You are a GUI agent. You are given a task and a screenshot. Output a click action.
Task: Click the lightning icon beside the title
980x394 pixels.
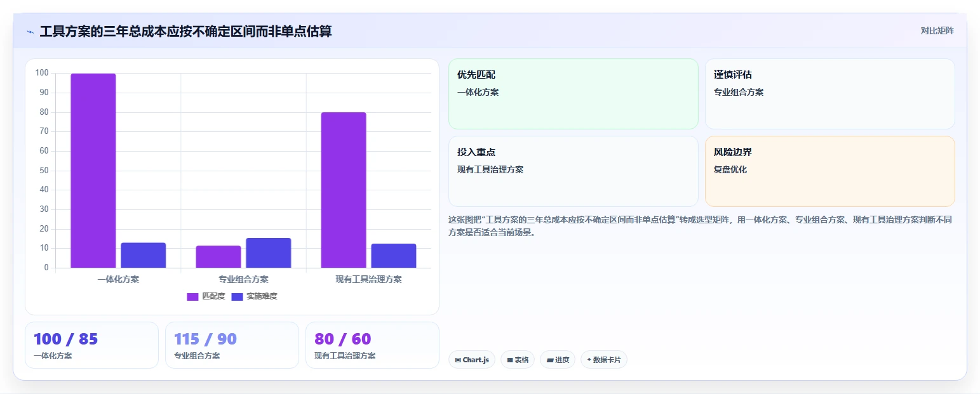pyautogui.click(x=30, y=32)
